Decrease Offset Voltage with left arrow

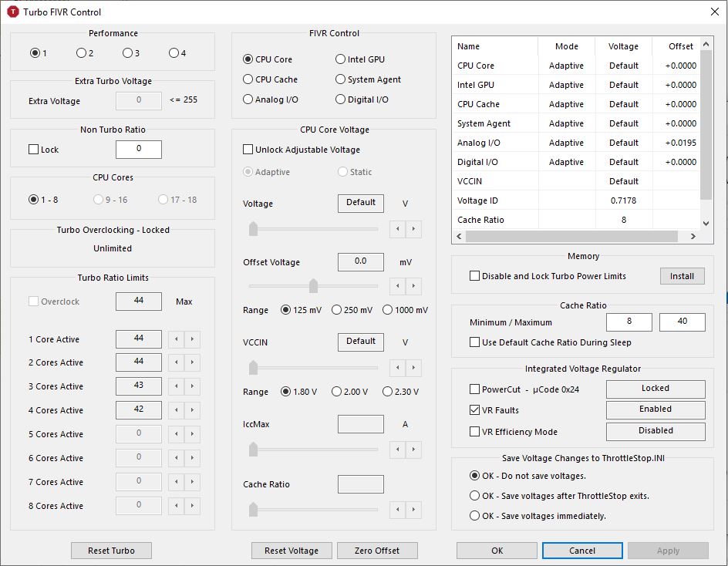coord(397,285)
